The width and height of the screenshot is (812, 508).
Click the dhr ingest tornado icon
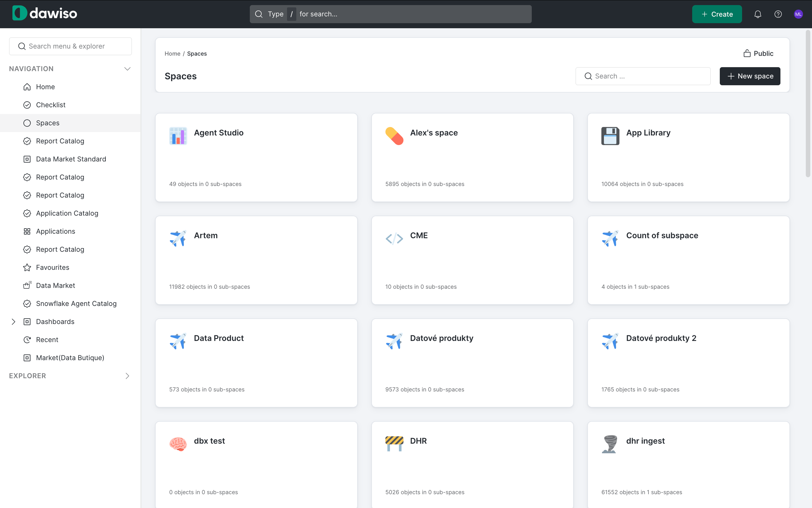coord(610,444)
